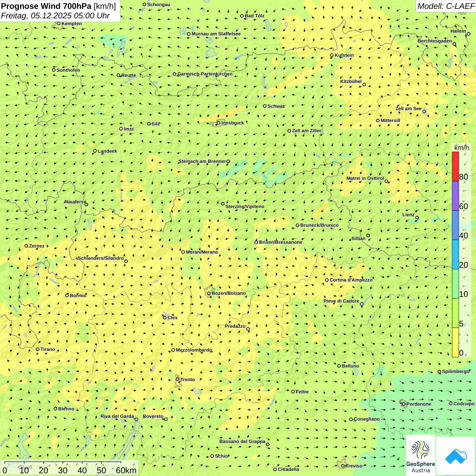Click the Mezzolombardo town label
This screenshot has height=476, width=476.
point(194,350)
